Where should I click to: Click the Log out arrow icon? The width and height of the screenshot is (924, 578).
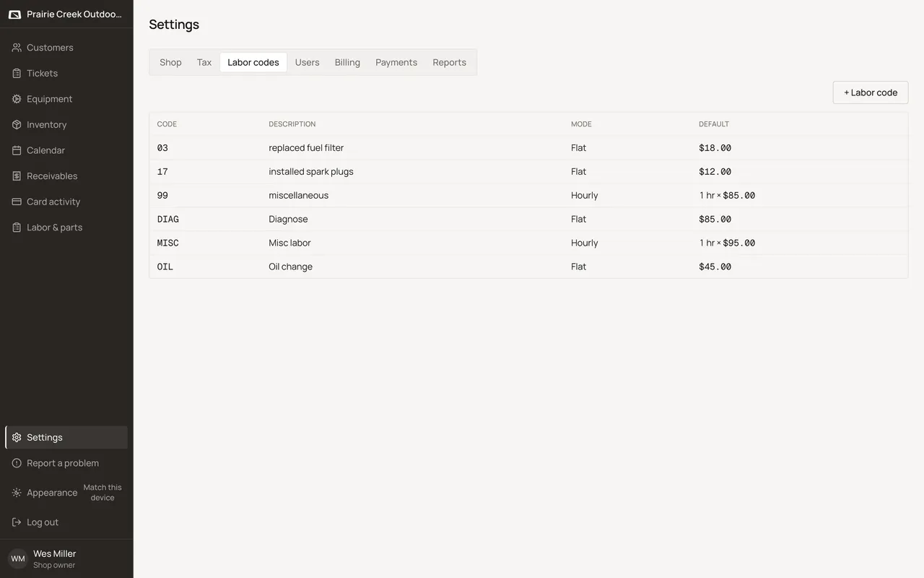click(17, 522)
